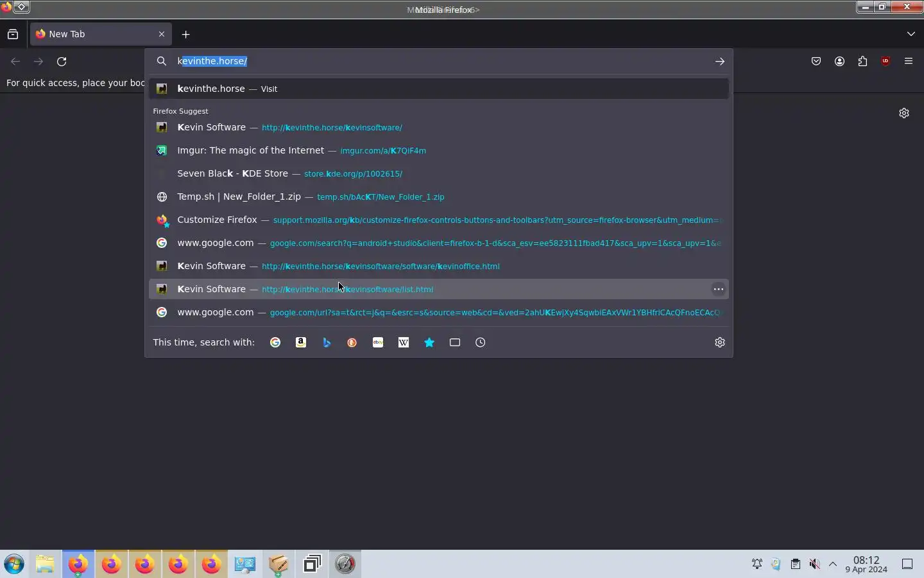Open the cardboard box package icon on taskbar
Screen dimensions: 924x578
click(278, 564)
